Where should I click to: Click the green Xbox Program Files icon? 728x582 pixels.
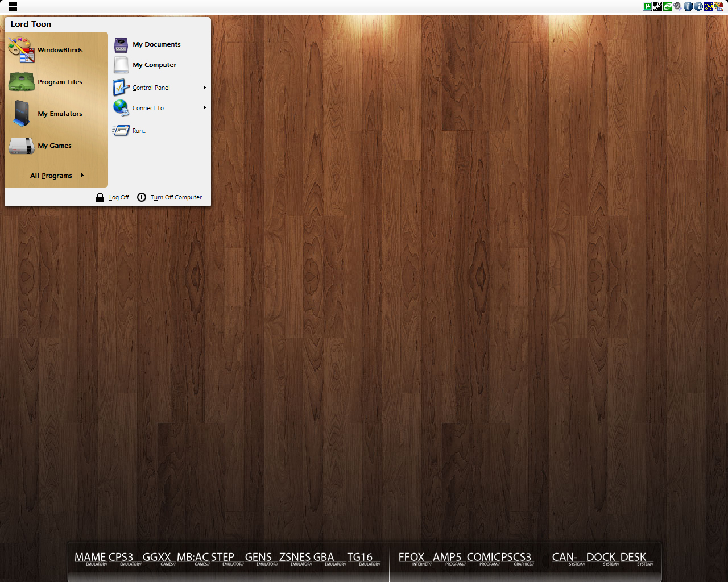coord(22,82)
